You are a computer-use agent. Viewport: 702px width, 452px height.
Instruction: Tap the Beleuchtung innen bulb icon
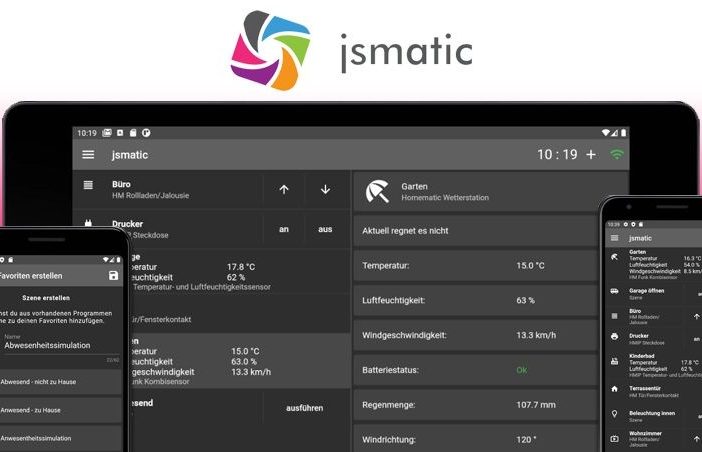pos(614,414)
